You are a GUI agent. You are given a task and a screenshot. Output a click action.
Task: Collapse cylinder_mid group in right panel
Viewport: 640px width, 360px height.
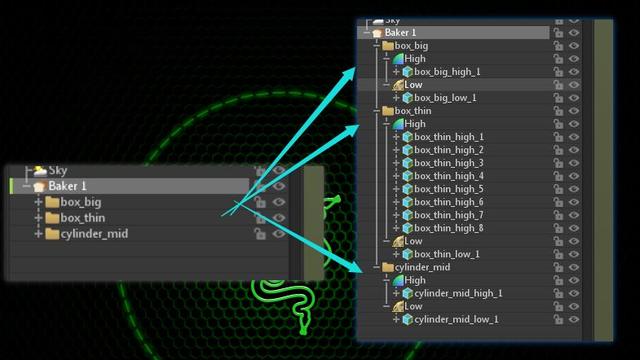click(377, 267)
